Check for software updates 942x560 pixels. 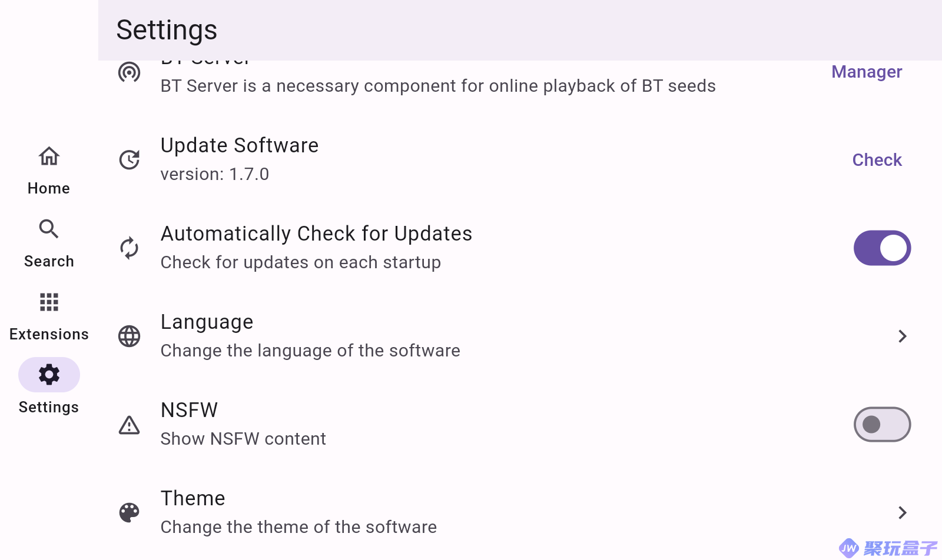[877, 160]
